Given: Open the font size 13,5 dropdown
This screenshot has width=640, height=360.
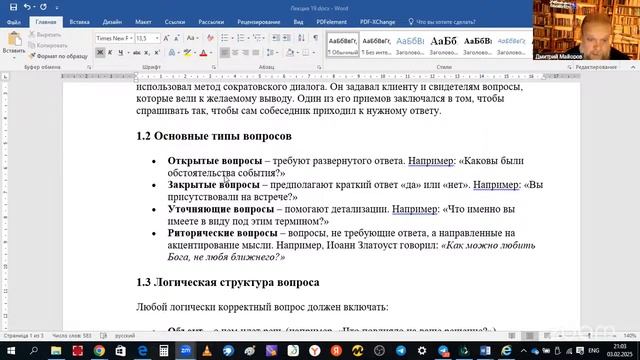Looking at the screenshot, I should click(157, 38).
